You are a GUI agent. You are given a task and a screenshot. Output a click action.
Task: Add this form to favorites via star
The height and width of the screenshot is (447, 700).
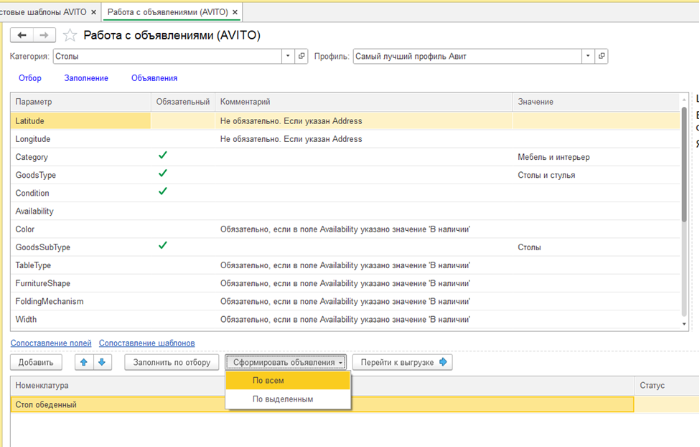[71, 35]
